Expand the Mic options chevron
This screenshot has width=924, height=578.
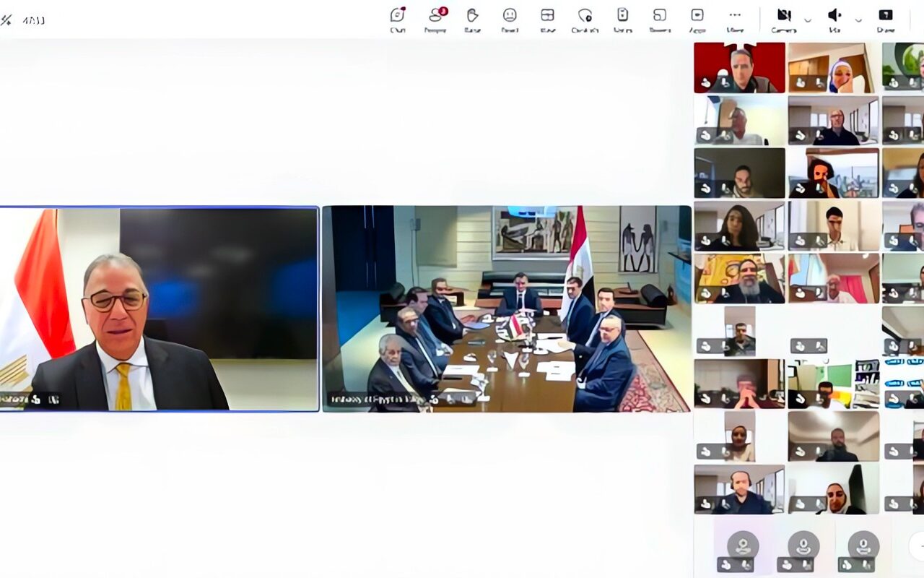click(858, 20)
